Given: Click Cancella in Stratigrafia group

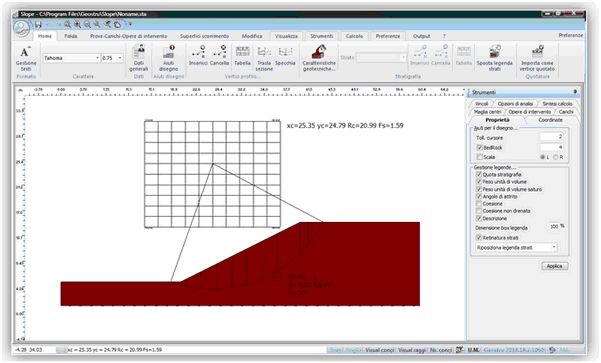Looking at the screenshot, I should coord(440,55).
